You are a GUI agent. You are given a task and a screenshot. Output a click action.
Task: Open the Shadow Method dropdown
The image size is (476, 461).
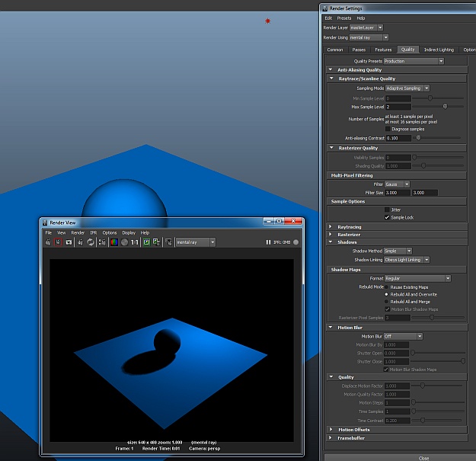[398, 251]
